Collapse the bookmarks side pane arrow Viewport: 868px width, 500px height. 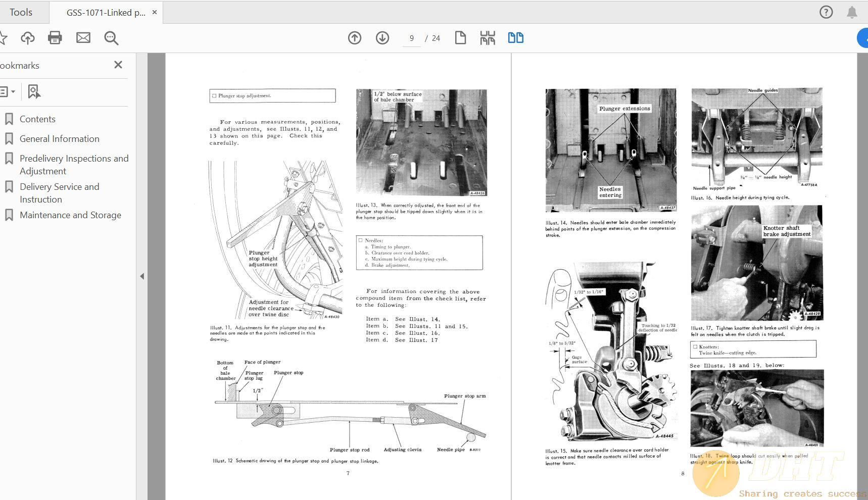tap(142, 276)
